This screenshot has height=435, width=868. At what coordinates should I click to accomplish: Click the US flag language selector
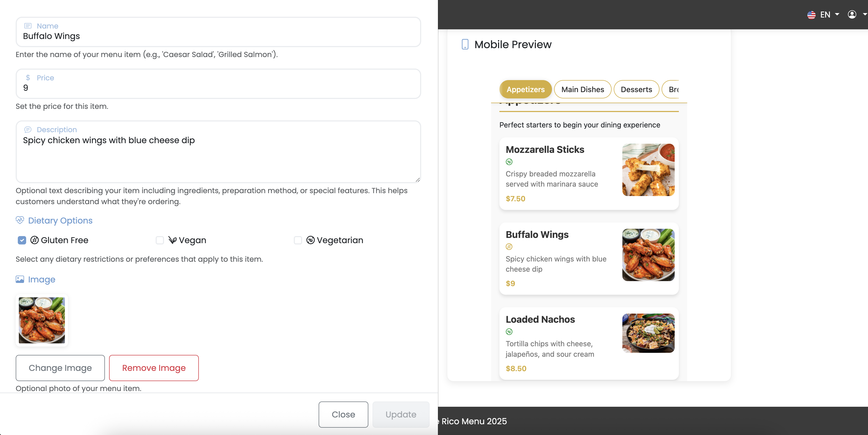click(x=811, y=14)
